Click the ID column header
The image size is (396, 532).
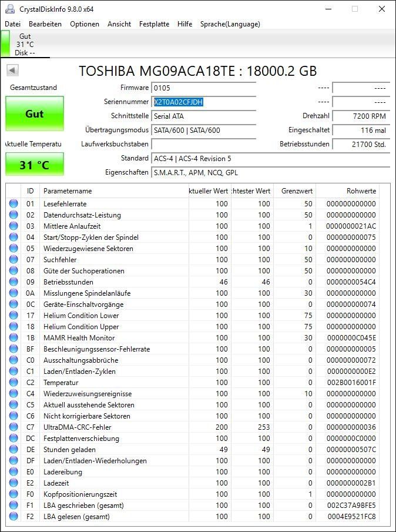tap(31, 191)
